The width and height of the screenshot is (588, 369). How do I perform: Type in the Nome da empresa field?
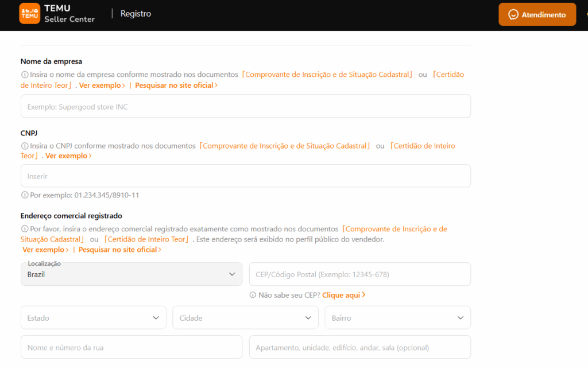[x=245, y=107]
